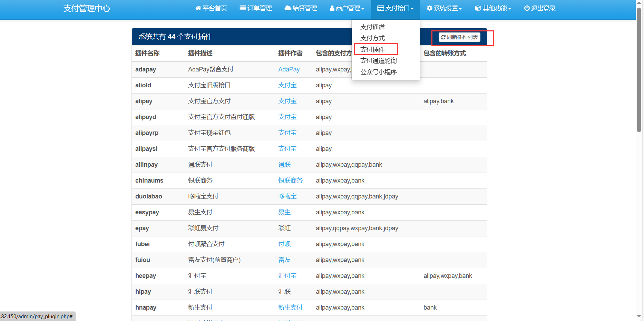Open the 易生 author link
The height and width of the screenshot is (321, 644).
(284, 212)
